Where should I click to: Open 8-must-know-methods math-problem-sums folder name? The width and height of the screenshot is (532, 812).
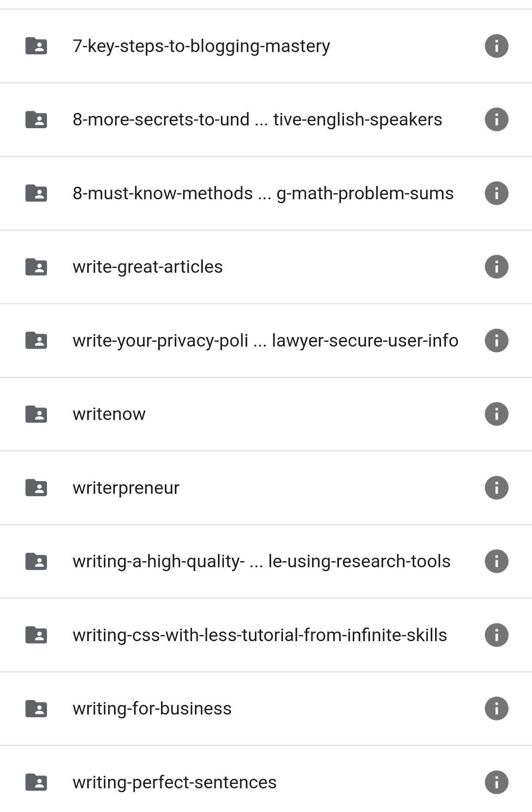tap(263, 193)
